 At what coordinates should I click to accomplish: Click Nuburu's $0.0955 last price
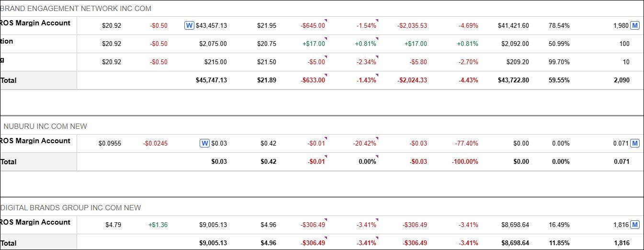click(110, 143)
